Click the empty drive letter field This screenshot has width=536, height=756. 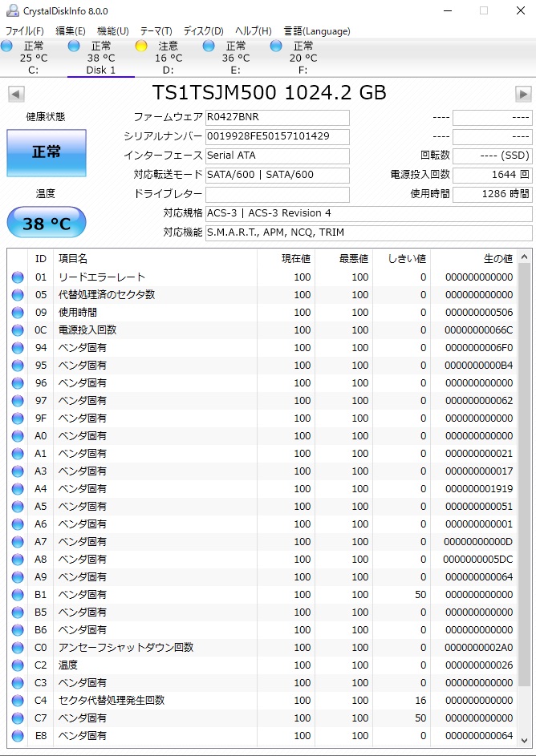click(x=278, y=194)
